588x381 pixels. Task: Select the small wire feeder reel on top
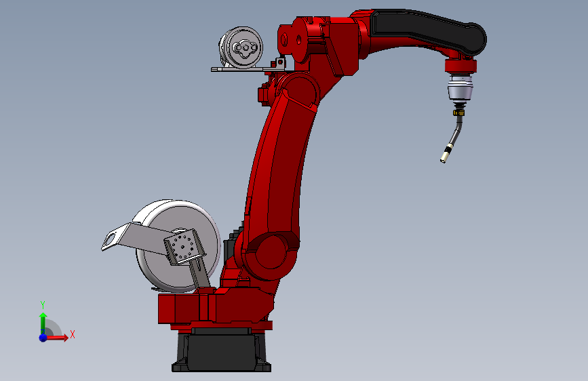pyautogui.click(x=241, y=47)
